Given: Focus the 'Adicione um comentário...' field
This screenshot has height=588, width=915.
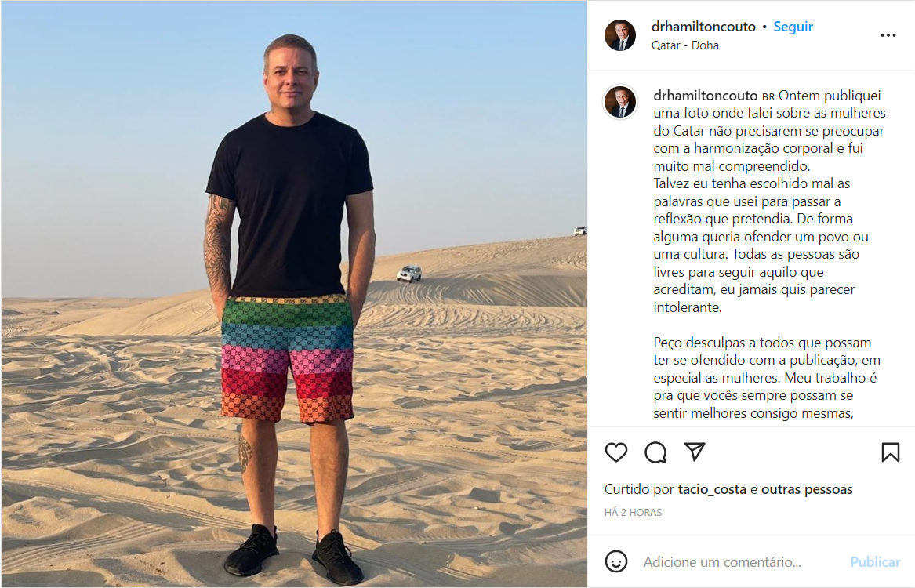Looking at the screenshot, I should coord(741,562).
